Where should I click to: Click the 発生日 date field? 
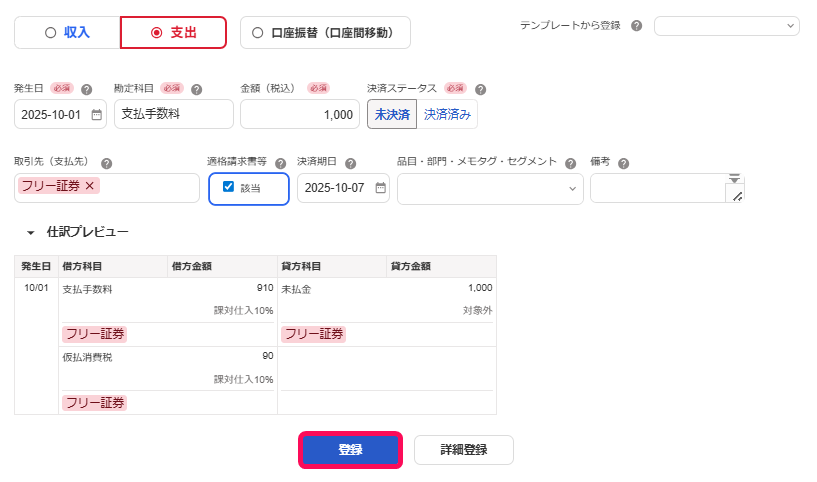(60, 114)
